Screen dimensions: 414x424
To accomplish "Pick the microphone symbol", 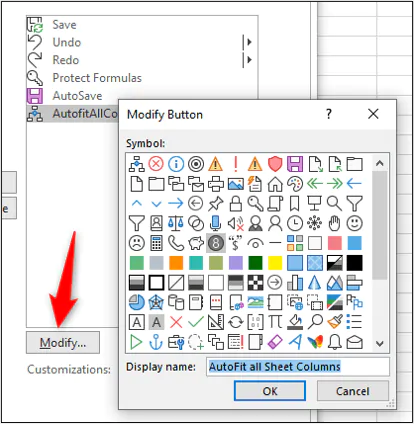I will (216, 223).
